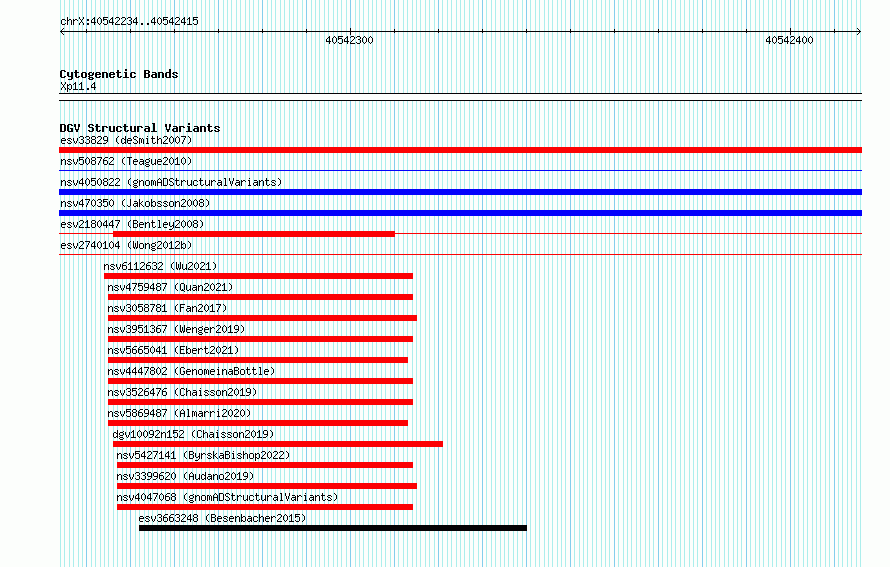Open variant nsv6112632 (Wu2021) label
Viewport: 890px width, 567px height.
click(160, 266)
